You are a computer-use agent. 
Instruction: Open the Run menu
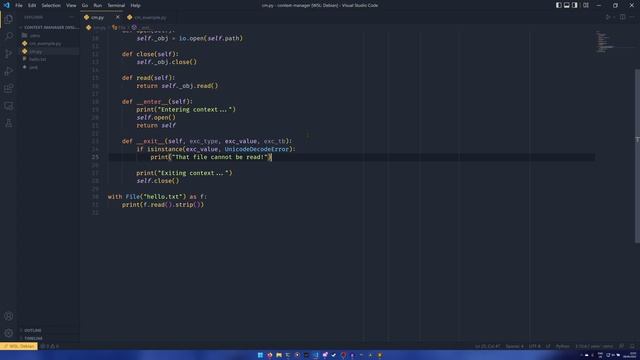[x=98, y=5]
